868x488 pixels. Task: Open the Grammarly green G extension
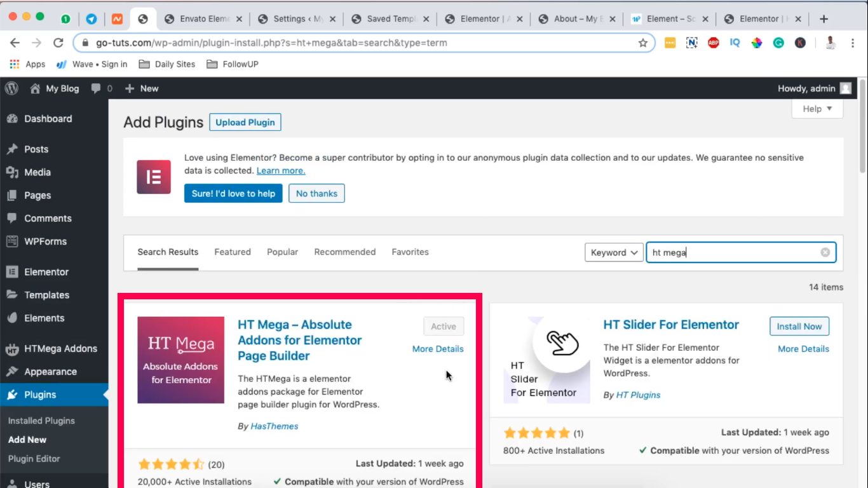click(x=778, y=43)
